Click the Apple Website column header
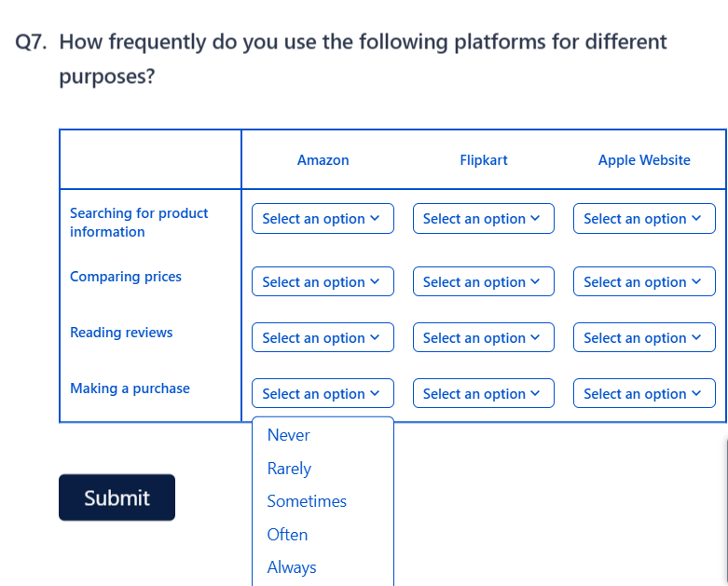Image resolution: width=728 pixels, height=586 pixels. tap(644, 160)
